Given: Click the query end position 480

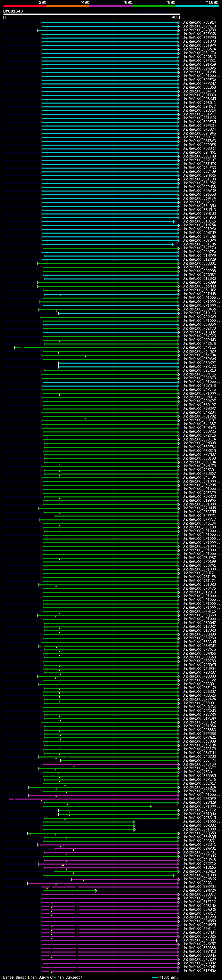Looking at the screenshot, I should [x=175, y=17].
